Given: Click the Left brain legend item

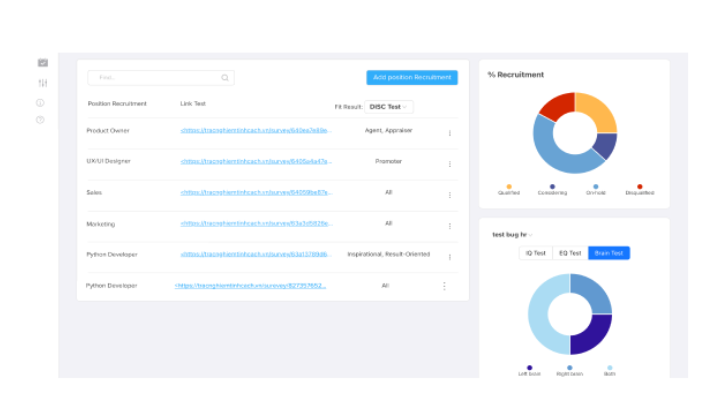Looking at the screenshot, I should 529,371.
